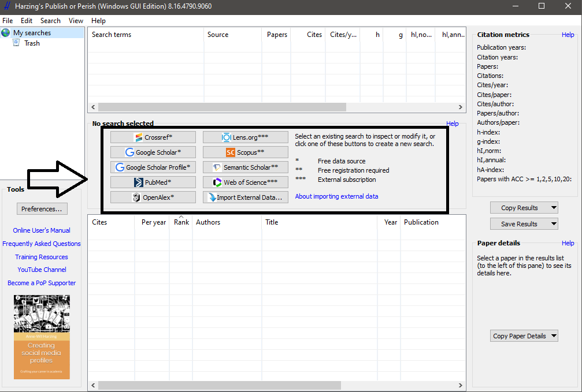Open Import External Data dialog
The image size is (582, 392).
coord(246,197)
